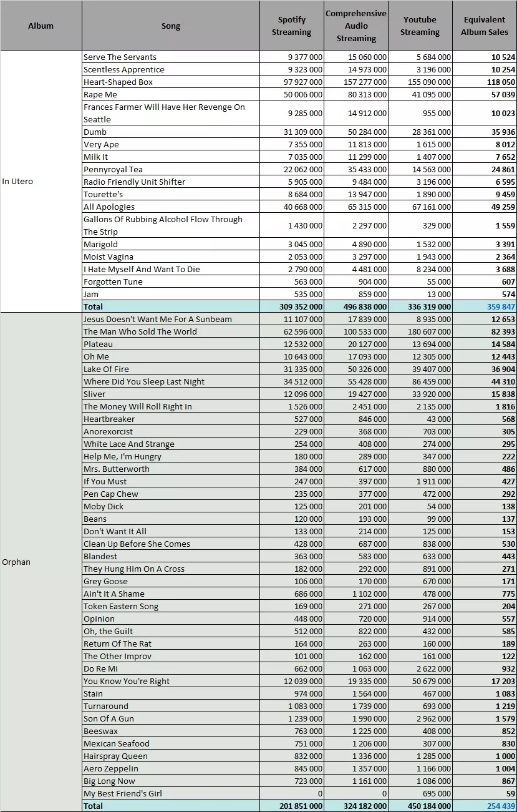517x812 pixels.
Task: Click the song Scentless Apprentice
Action: (x=171, y=69)
